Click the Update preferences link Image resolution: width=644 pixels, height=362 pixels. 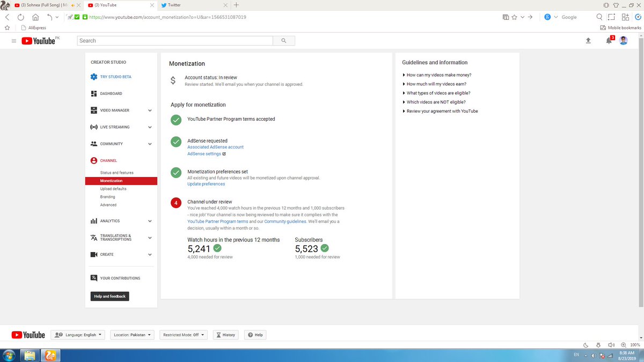[x=206, y=184]
